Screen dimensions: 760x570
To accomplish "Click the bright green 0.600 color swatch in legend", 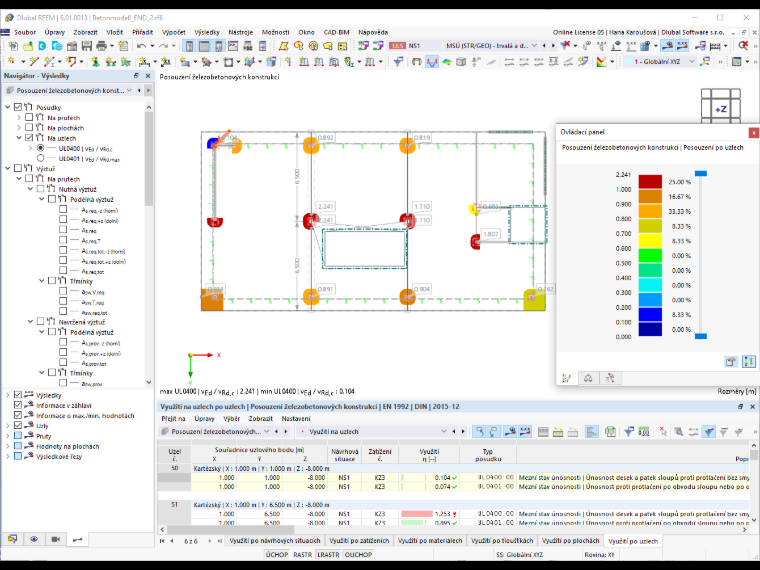I will tap(650, 255).
